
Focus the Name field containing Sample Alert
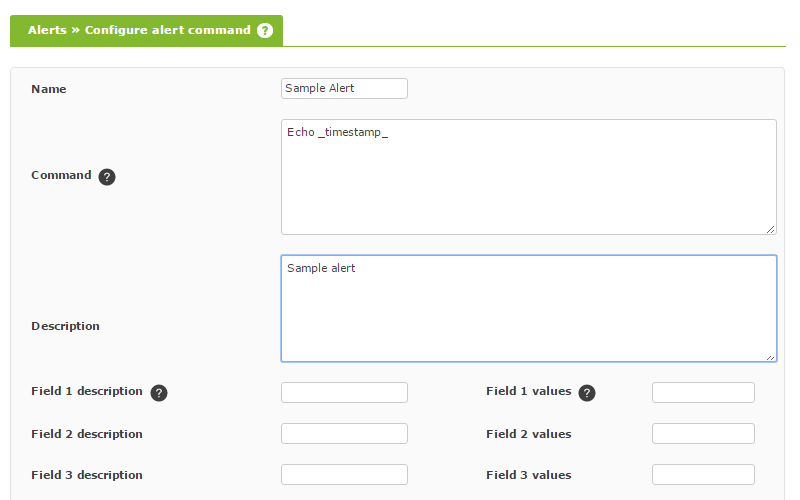pos(344,88)
